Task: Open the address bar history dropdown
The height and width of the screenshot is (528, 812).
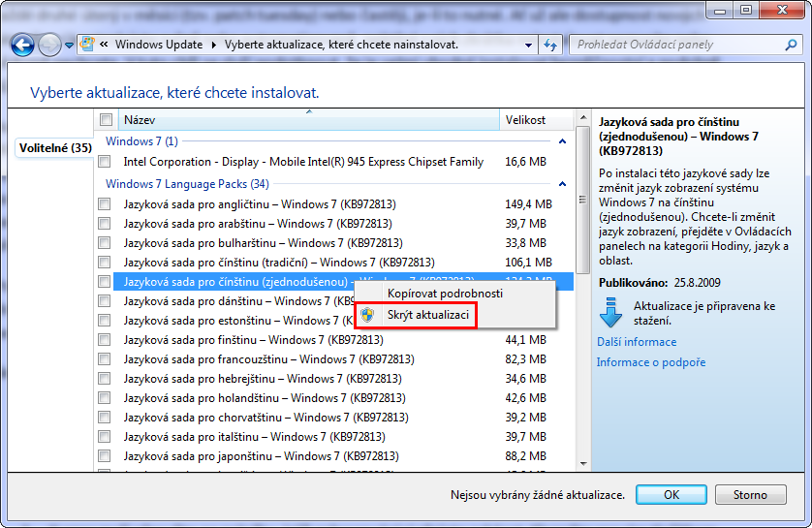Action: coord(528,45)
